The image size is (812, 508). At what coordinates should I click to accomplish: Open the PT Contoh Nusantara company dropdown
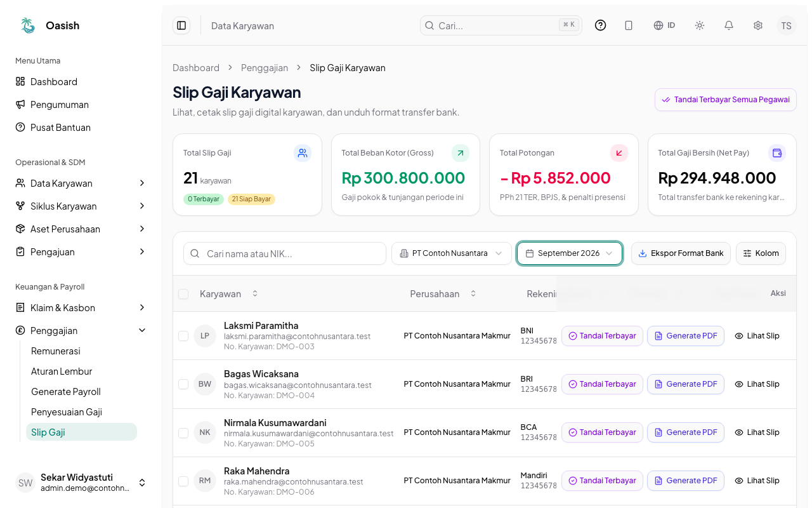tap(452, 253)
